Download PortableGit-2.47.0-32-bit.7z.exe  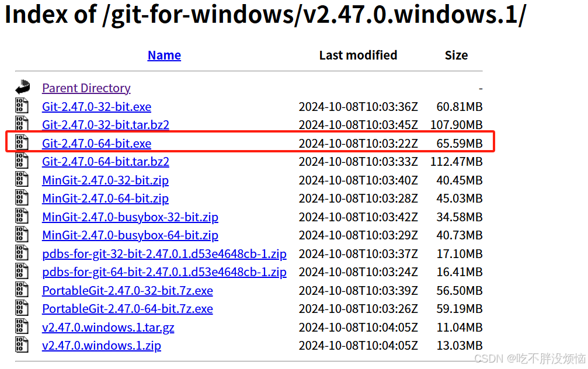click(x=127, y=291)
